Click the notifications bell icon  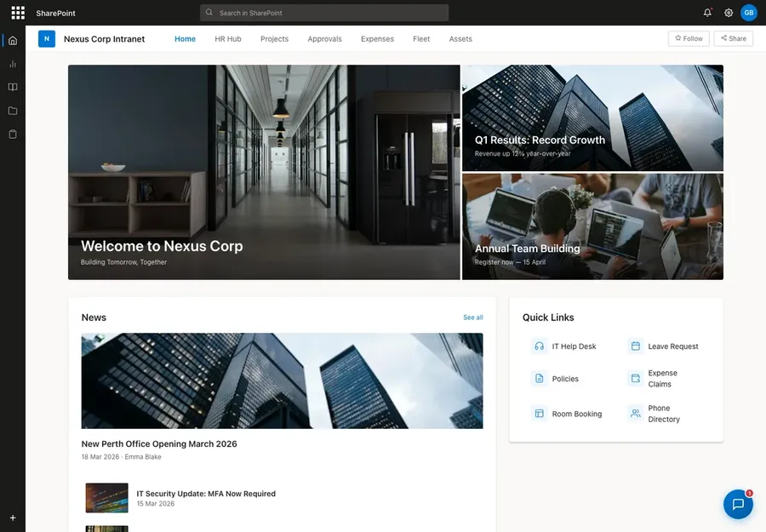click(x=707, y=13)
